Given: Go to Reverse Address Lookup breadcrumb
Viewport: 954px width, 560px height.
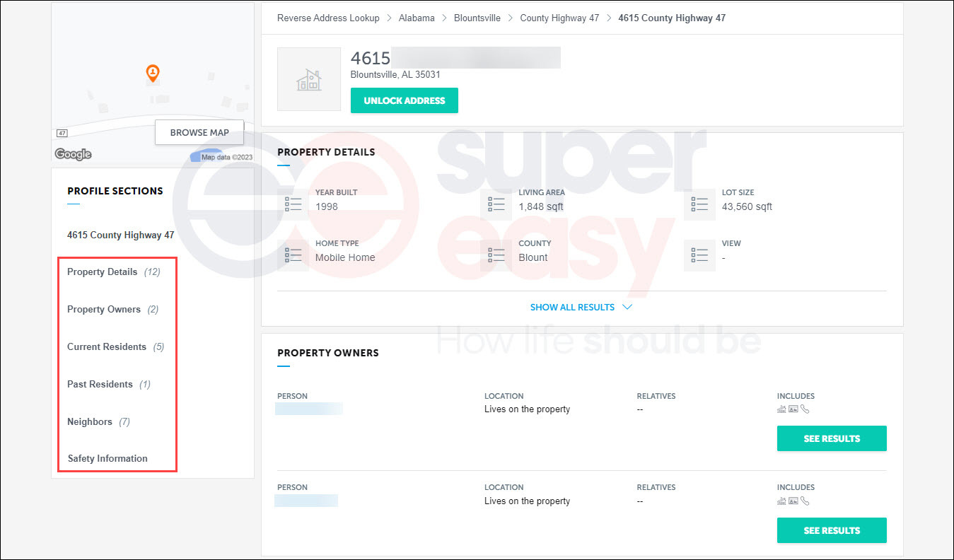Looking at the screenshot, I should 328,18.
